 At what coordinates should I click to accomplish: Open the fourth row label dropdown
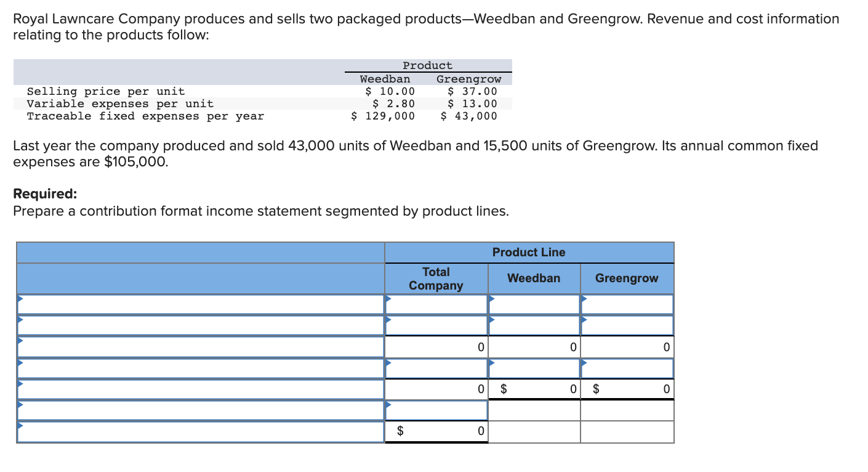click(201, 368)
